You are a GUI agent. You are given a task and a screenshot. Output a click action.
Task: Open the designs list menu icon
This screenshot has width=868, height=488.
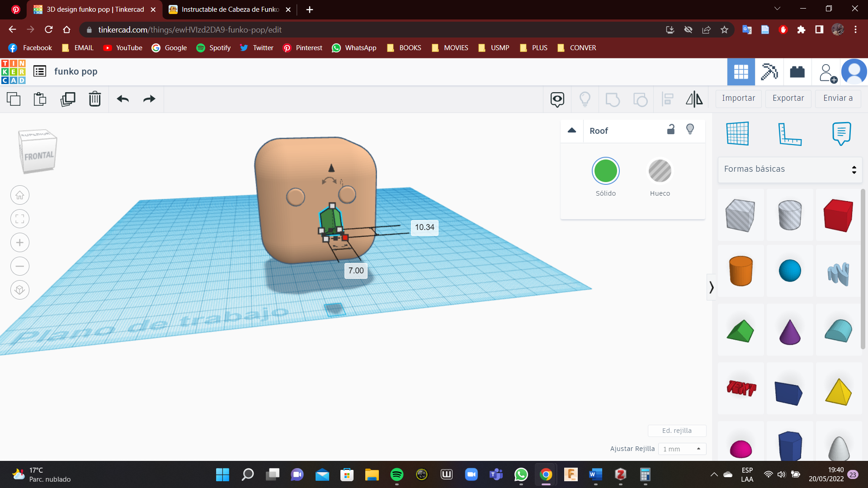tap(40, 71)
